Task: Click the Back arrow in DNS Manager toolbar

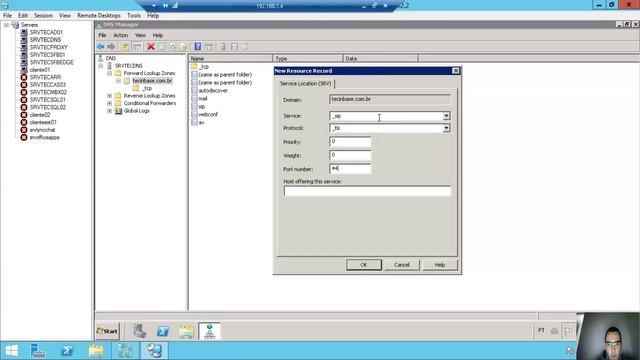Action: 100,47
